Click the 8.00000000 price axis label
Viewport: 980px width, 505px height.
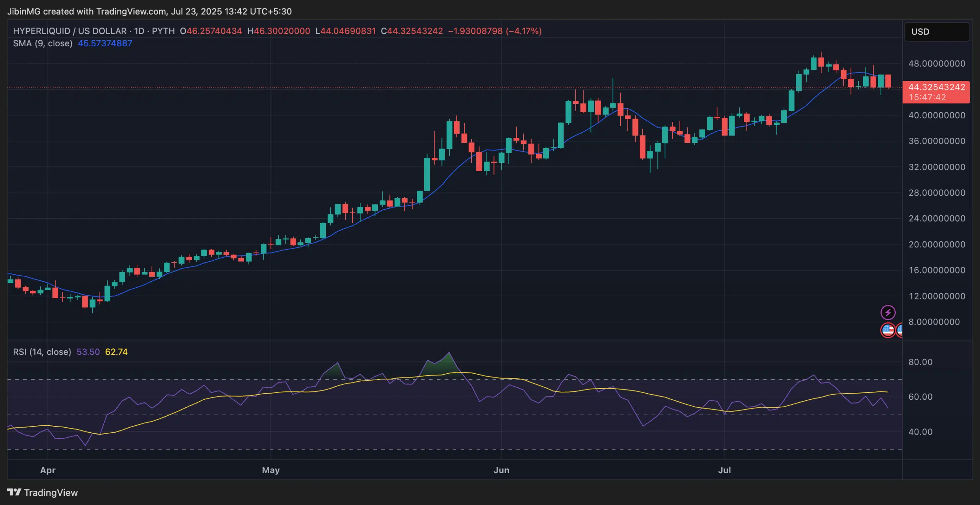[934, 322]
